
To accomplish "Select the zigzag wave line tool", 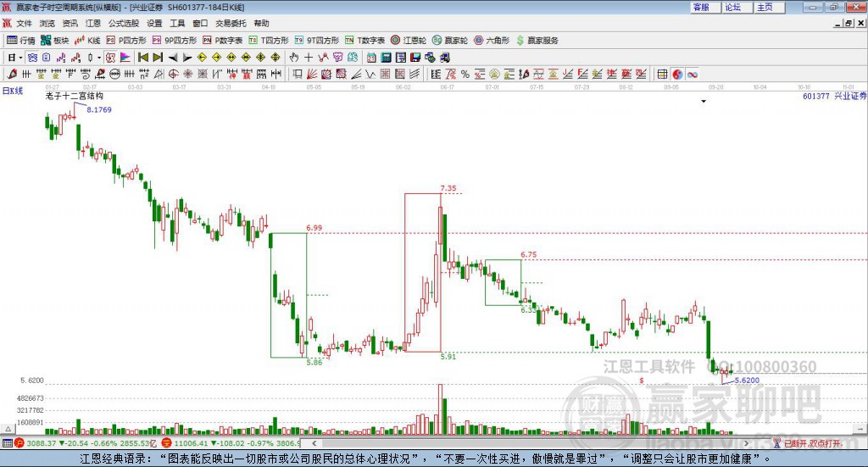I will (370, 74).
